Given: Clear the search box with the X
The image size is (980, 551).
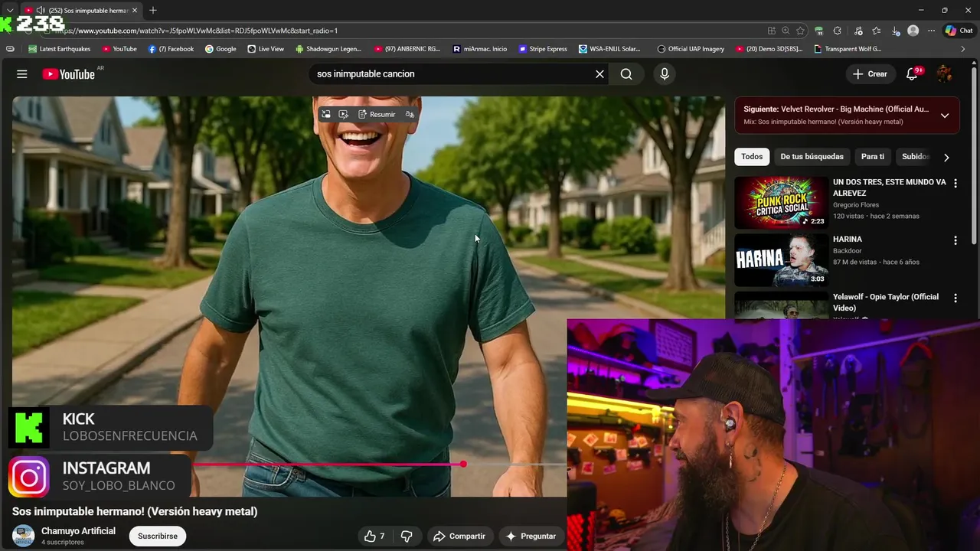Looking at the screenshot, I should pyautogui.click(x=600, y=74).
